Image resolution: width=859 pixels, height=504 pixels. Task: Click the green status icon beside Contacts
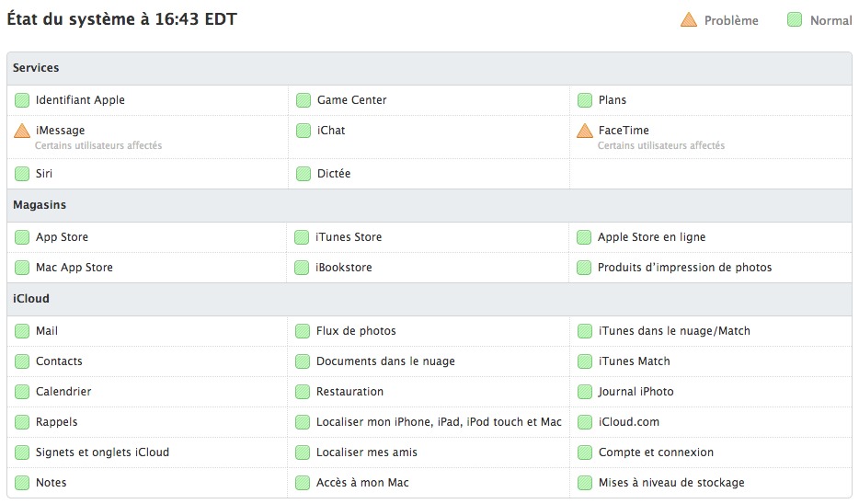[22, 361]
